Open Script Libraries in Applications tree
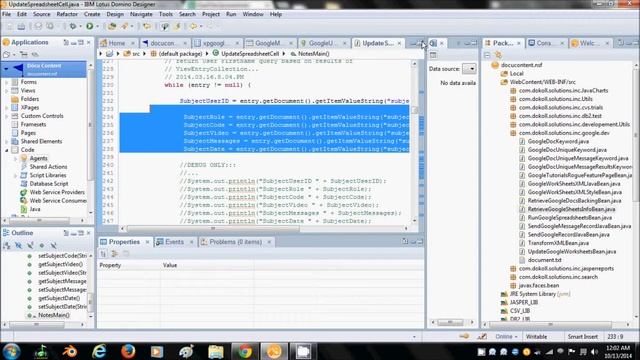The width and height of the screenshot is (640, 360). coord(48,175)
